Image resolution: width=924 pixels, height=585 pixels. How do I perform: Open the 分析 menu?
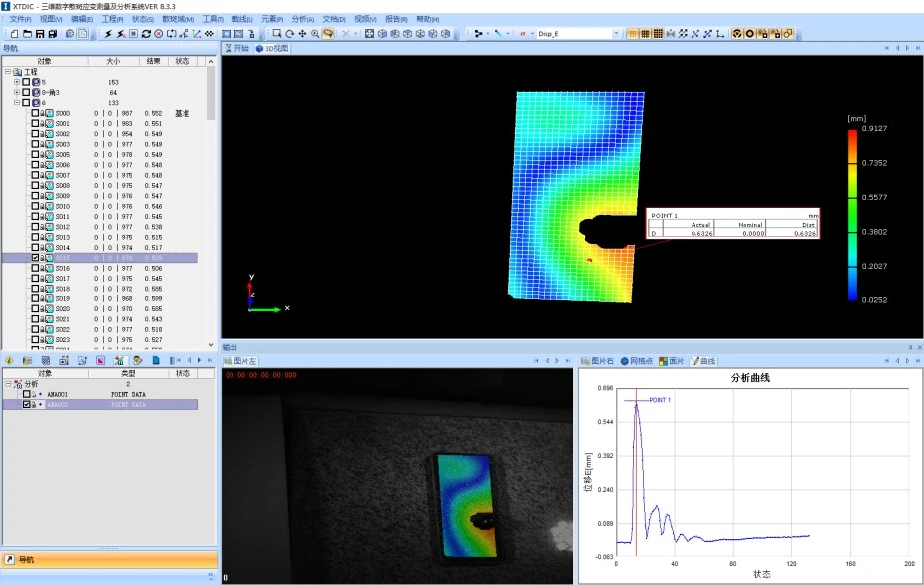tap(303, 19)
